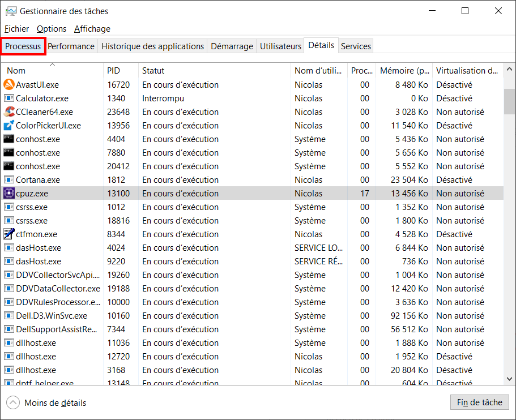
Task: Click the dllhost.exe icon with PID 3168
Action: point(9,370)
